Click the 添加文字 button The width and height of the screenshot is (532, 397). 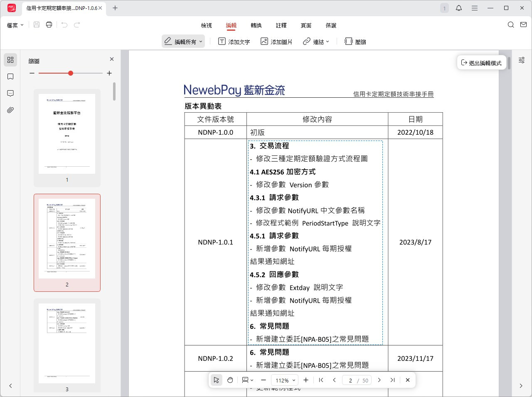pos(234,42)
